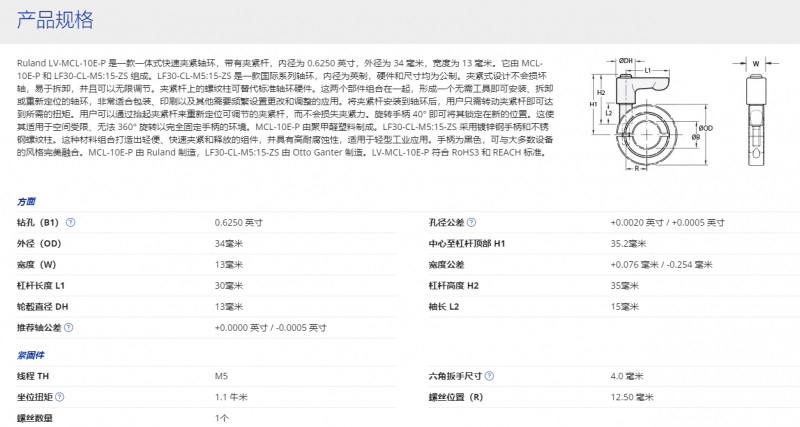The width and height of the screenshot is (800, 427).
Task: Select the +0.076 毫米 / -0.254 毫米 value
Action: coord(661,265)
